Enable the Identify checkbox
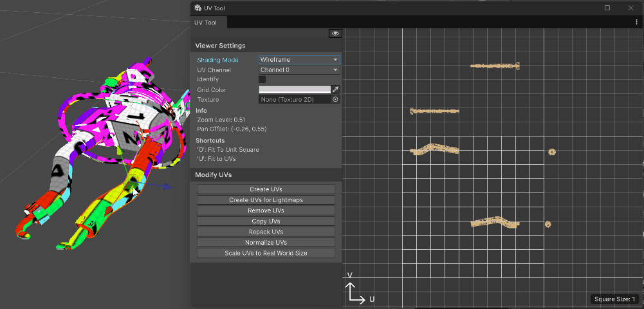644x309 pixels. (262, 79)
